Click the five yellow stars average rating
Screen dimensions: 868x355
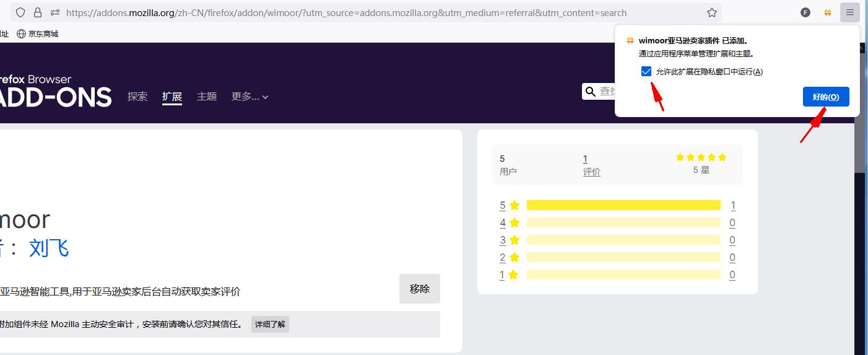(x=701, y=157)
